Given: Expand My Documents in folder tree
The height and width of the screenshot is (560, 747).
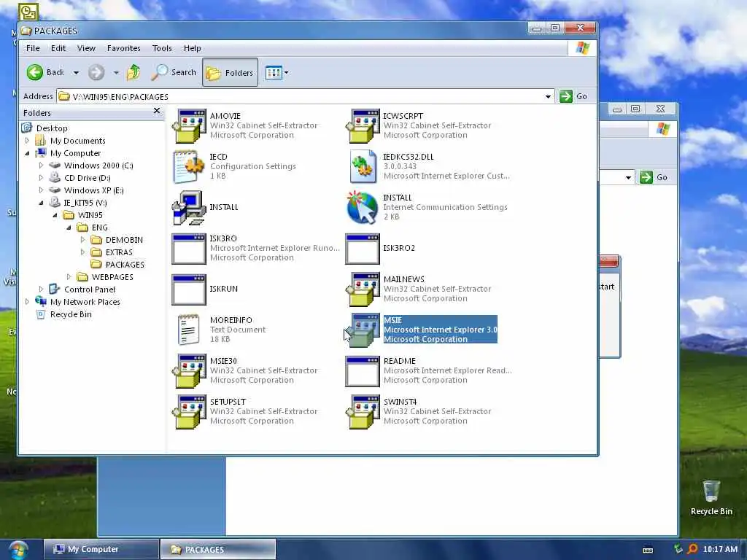Looking at the screenshot, I should coord(27,141).
